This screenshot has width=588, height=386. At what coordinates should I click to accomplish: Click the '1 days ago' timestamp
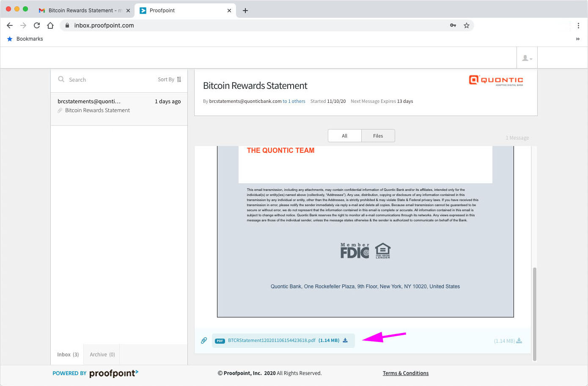point(168,102)
